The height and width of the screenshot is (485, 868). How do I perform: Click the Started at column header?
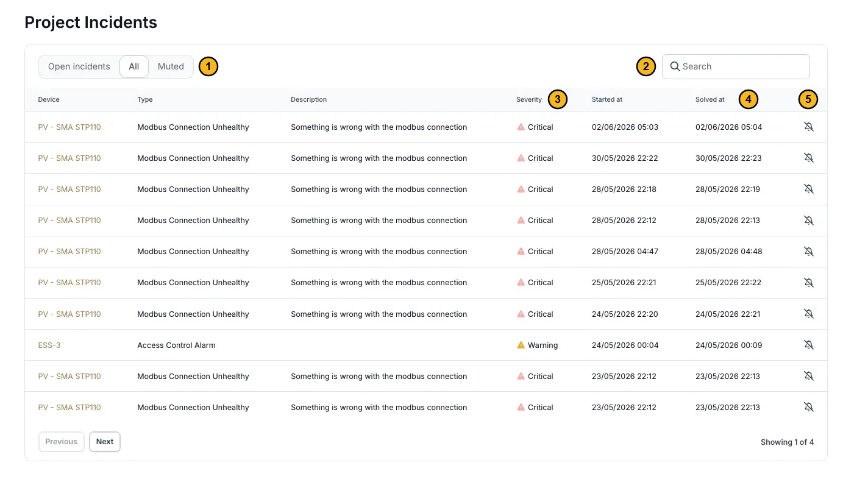607,99
